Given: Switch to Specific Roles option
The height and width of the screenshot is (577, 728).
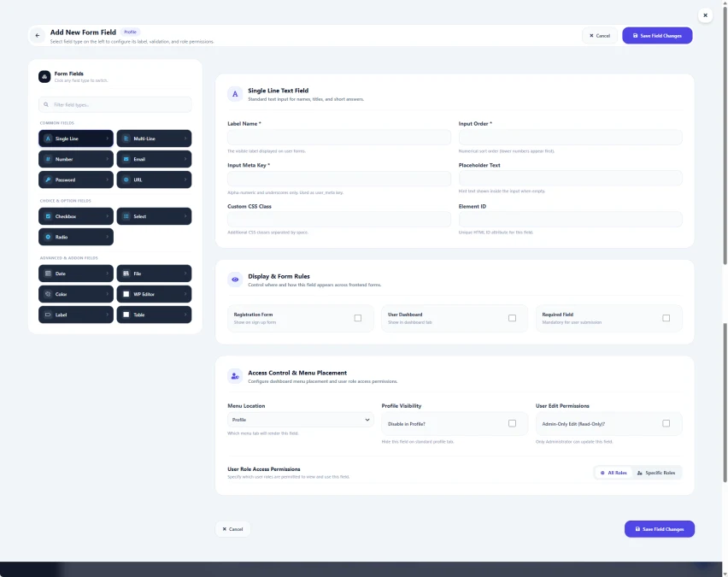Looking at the screenshot, I should 656,473.
